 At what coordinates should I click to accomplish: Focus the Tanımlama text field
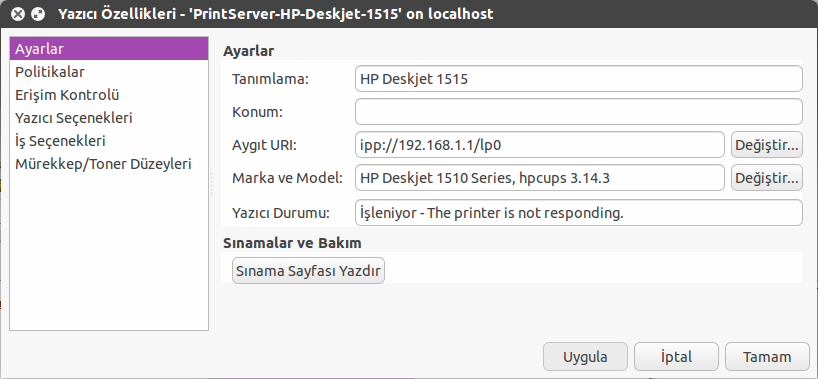(579, 79)
